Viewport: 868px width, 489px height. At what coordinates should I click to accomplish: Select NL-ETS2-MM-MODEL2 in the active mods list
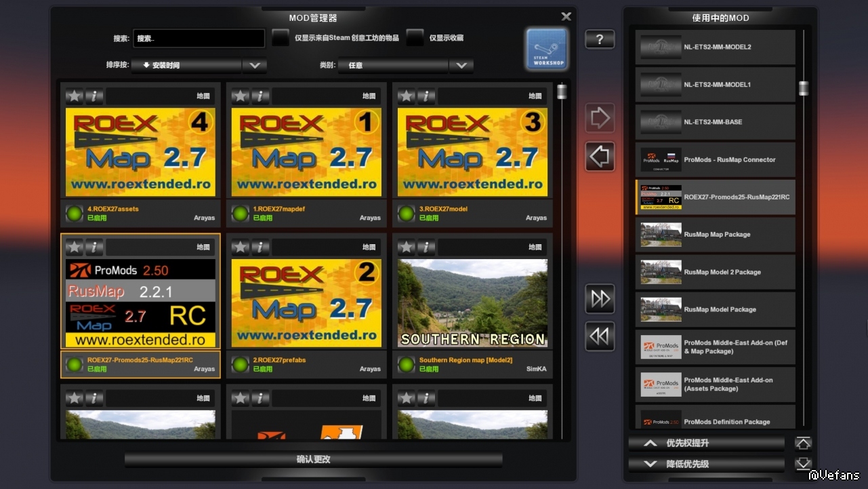click(x=715, y=47)
